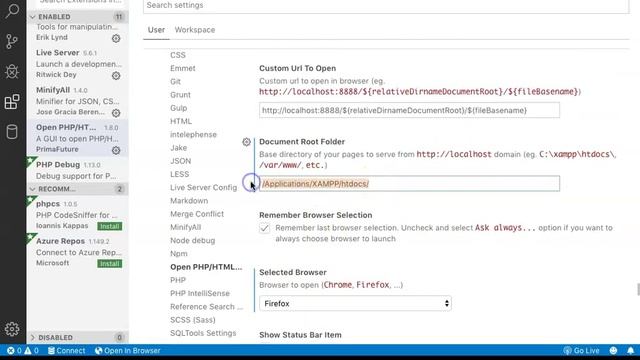Toggle Remember Browser Selection checkbox
This screenshot has width=640, height=360.
(264, 228)
